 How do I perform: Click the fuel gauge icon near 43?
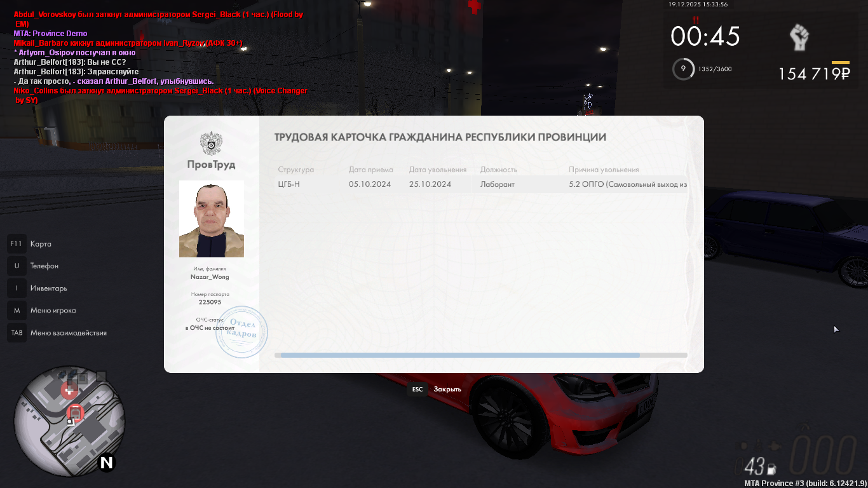click(x=772, y=470)
